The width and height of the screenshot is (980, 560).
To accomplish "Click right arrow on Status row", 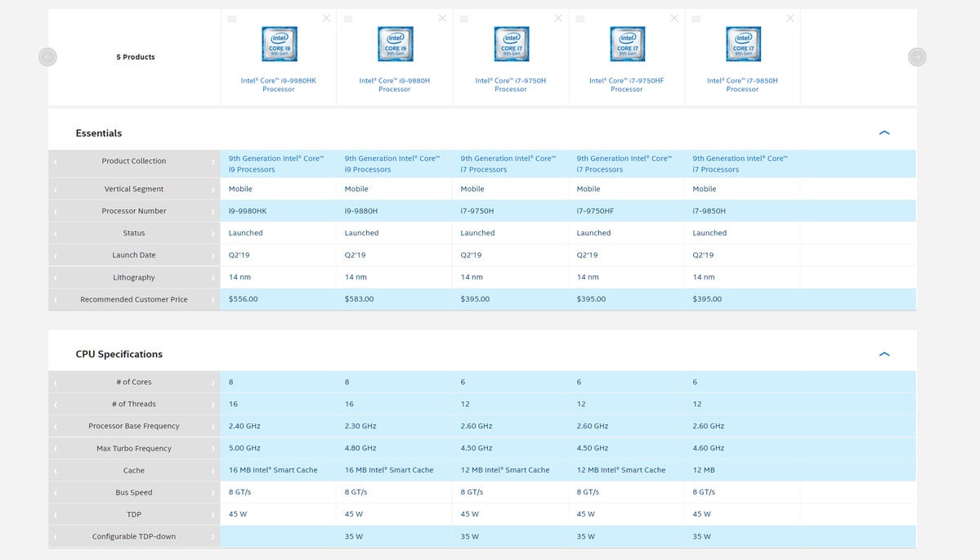I will [x=213, y=233].
